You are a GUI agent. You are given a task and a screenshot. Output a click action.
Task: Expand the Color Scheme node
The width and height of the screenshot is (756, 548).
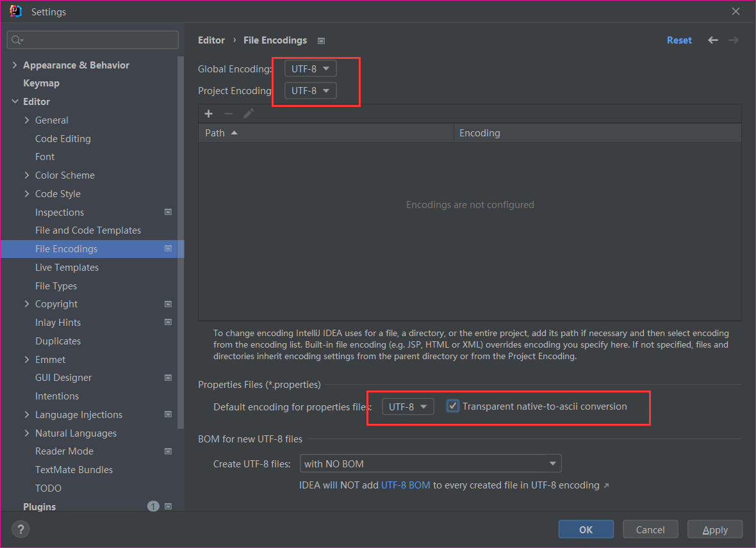coord(27,175)
